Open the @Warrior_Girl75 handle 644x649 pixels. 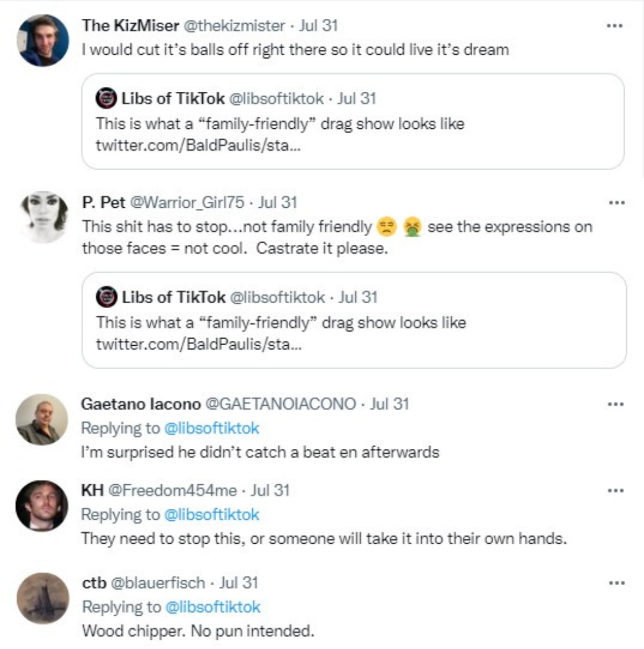tap(187, 202)
